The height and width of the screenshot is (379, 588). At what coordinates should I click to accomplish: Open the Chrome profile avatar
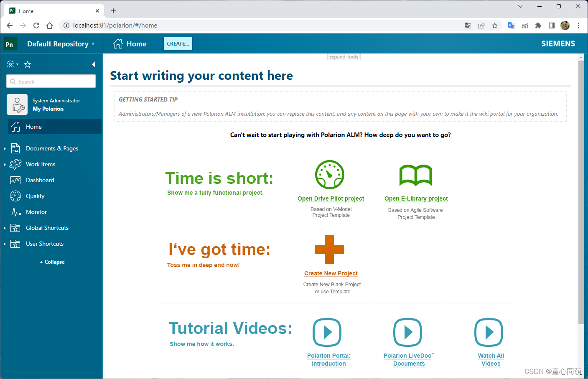pos(565,25)
